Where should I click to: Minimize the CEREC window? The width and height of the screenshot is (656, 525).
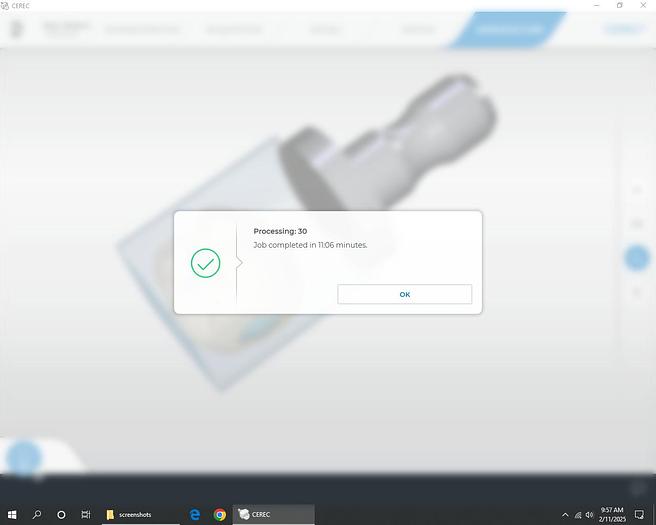(597, 5)
